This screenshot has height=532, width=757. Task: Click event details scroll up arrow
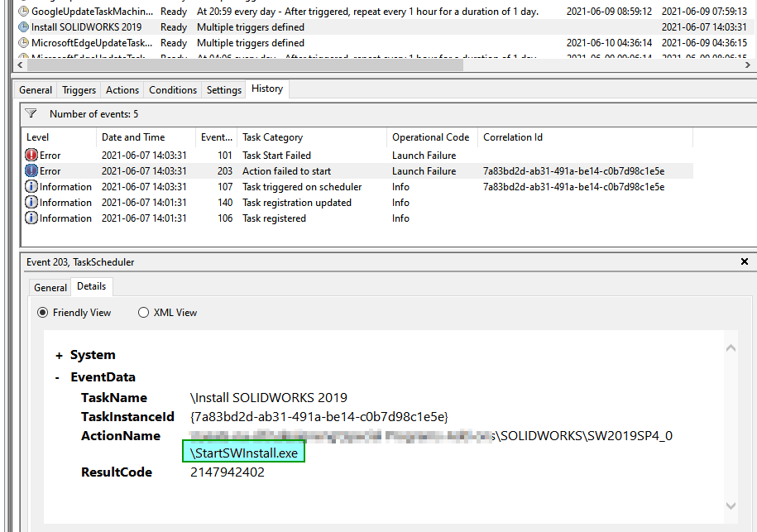point(731,348)
